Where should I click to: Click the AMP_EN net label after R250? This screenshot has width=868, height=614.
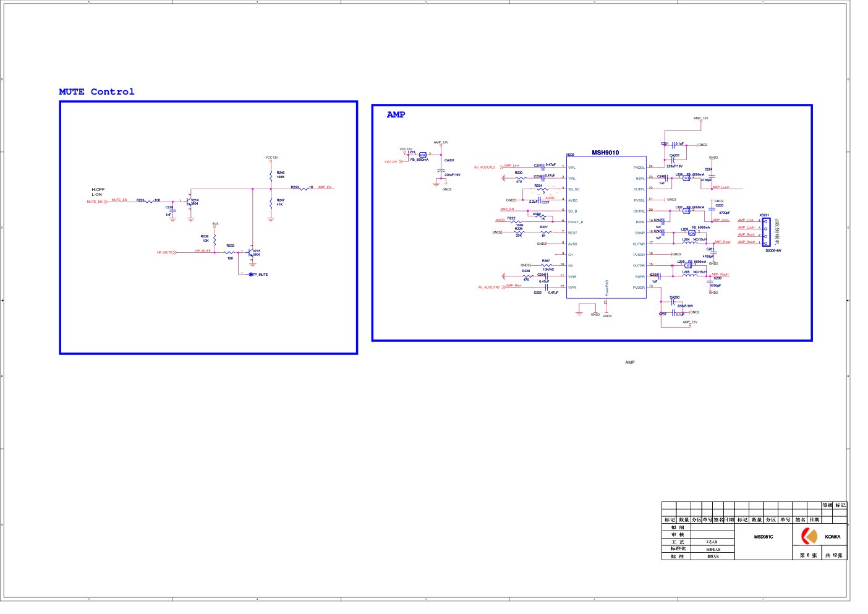coord(325,187)
